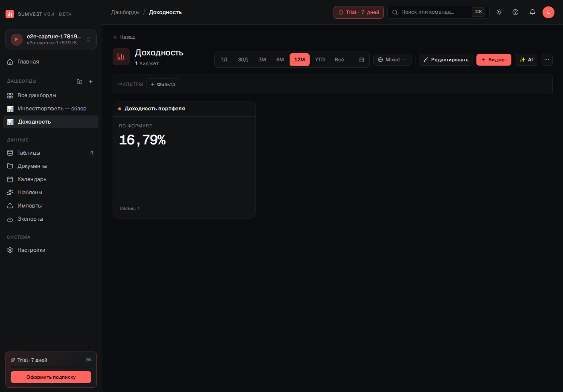Viewport: 563px width, 392px height.
Task: Add a filter via + Фильтр
Action: [163, 84]
